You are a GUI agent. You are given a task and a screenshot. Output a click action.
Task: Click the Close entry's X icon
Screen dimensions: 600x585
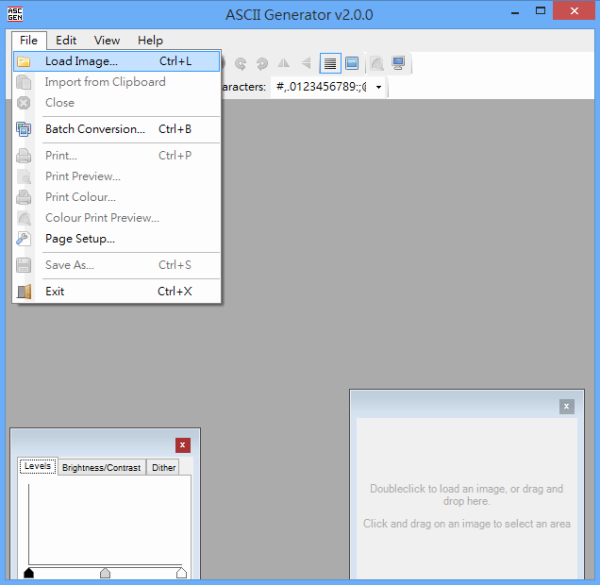click(24, 103)
